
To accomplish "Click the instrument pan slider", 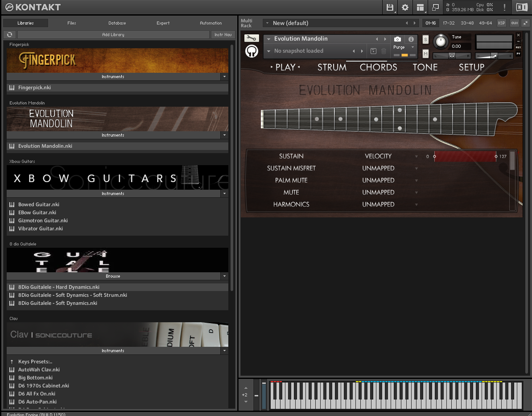I will 452,56.
